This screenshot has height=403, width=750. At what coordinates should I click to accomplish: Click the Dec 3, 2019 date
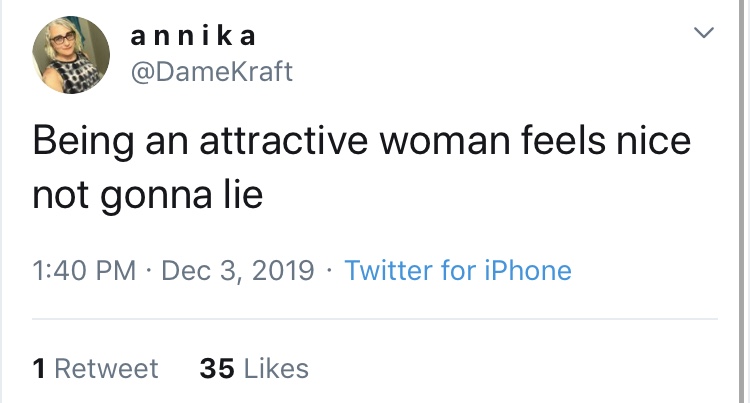(x=236, y=270)
